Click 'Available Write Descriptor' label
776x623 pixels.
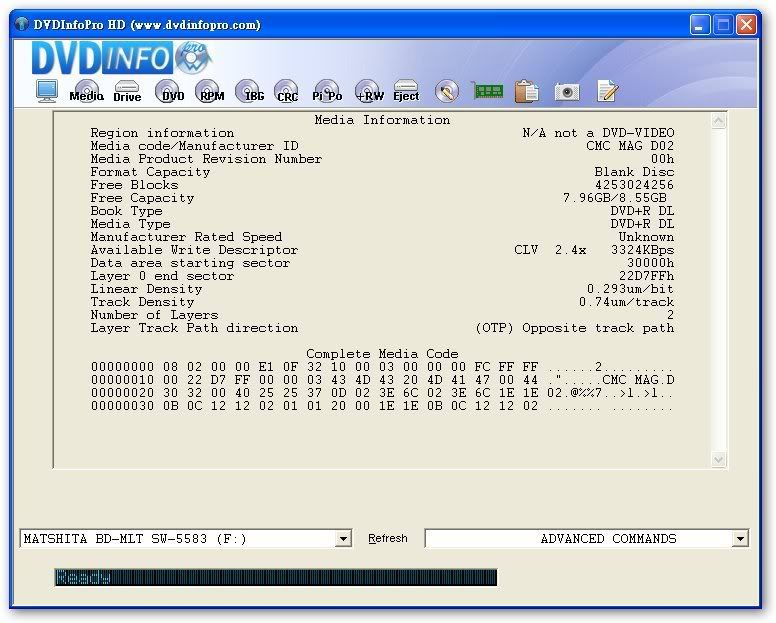[x=194, y=250]
